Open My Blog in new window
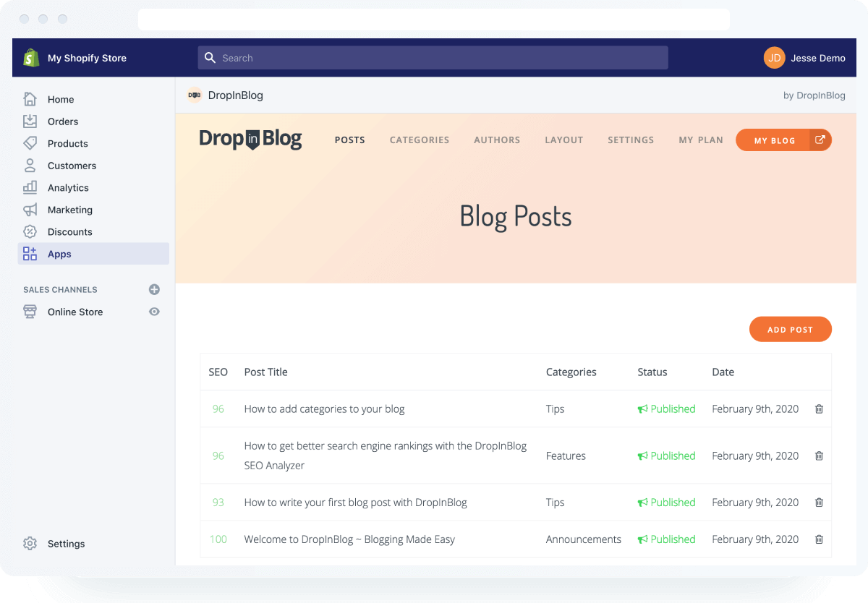This screenshot has height=603, width=868. (819, 140)
